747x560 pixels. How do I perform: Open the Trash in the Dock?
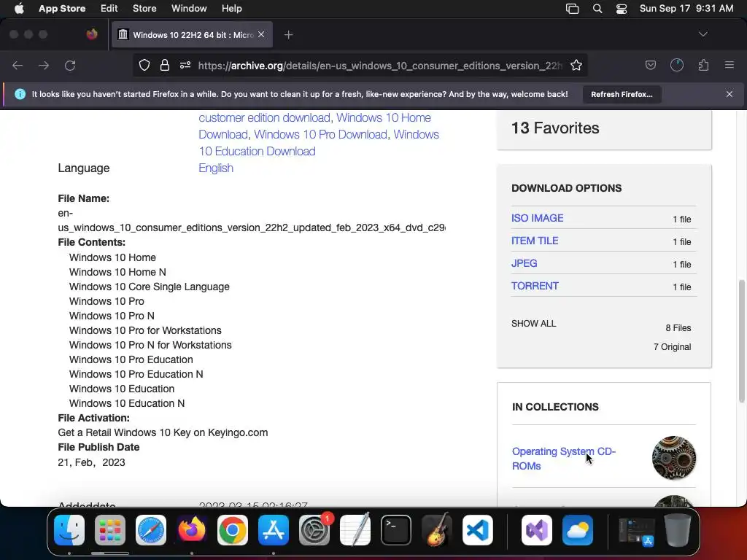[678, 529]
